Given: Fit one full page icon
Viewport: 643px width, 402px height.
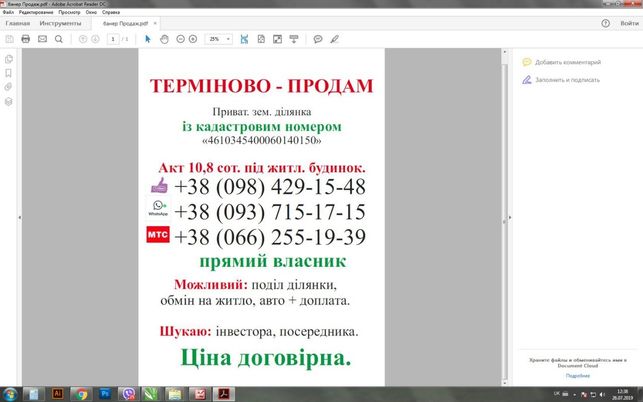Looking at the screenshot, I should pos(261,39).
